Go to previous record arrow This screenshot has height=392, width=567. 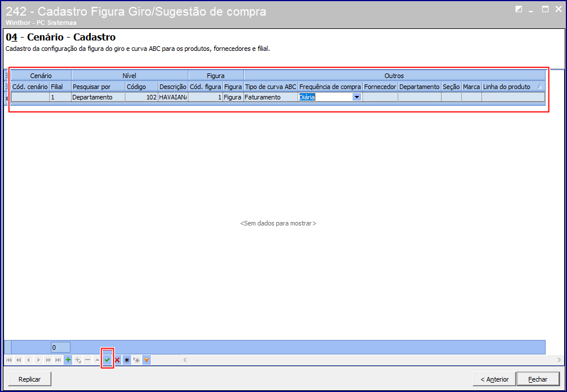point(28,360)
